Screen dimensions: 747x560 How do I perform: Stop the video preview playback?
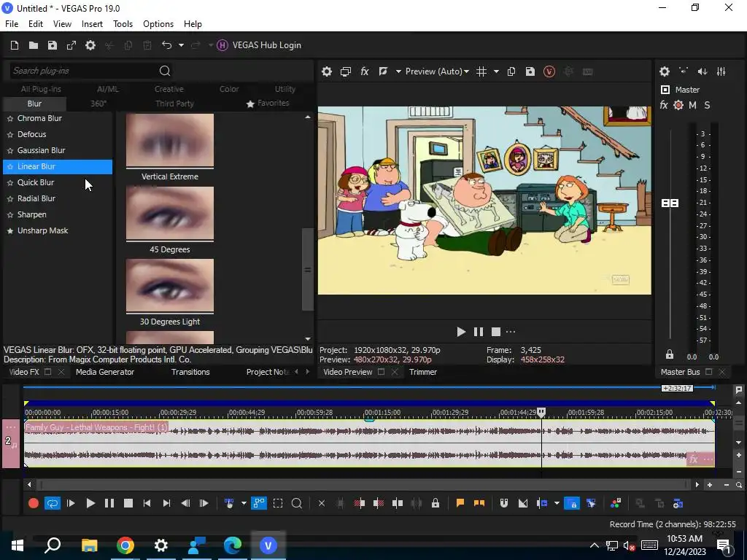point(496,332)
